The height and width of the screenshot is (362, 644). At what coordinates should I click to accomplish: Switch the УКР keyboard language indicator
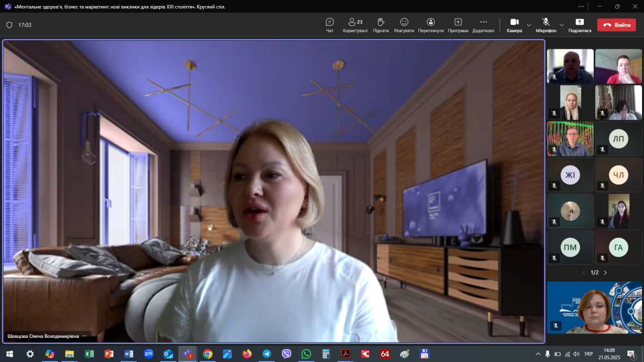[588, 354]
